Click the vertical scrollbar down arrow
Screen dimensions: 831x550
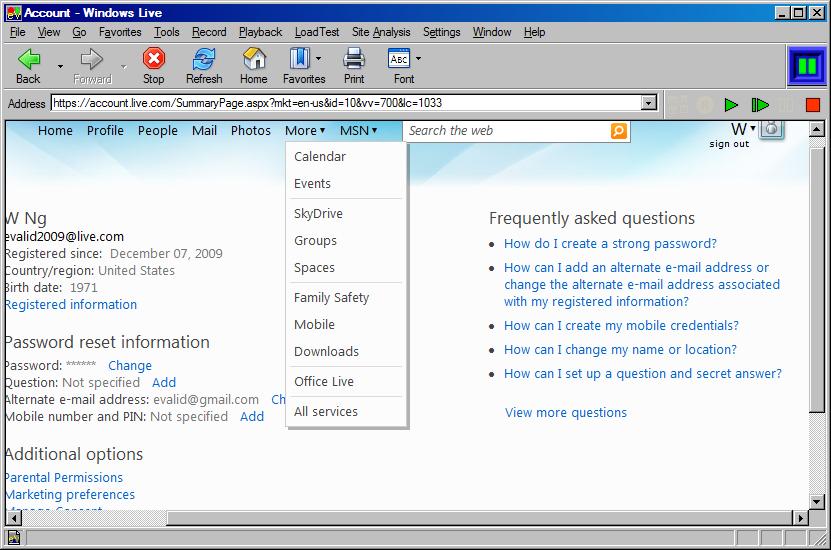point(817,501)
